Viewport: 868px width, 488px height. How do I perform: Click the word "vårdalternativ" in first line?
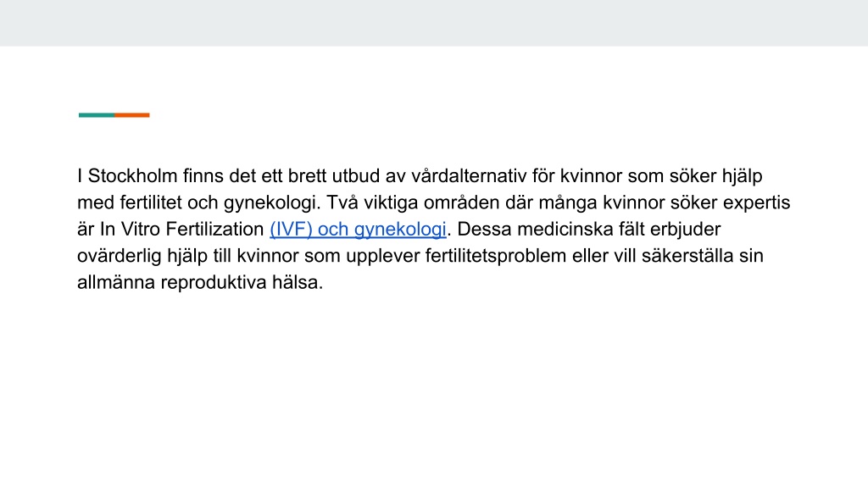click(x=468, y=176)
